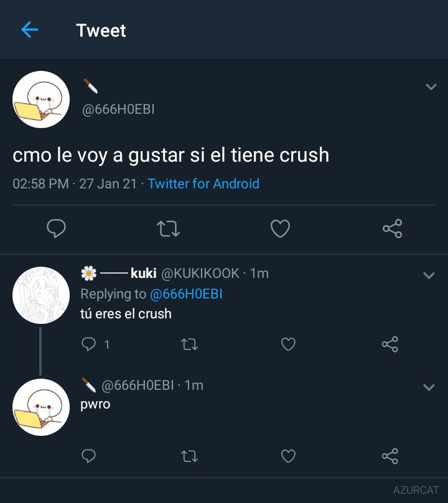This screenshot has width=448, height=503.
Task: Retweet the 'pwro' reply
Action: tap(189, 456)
